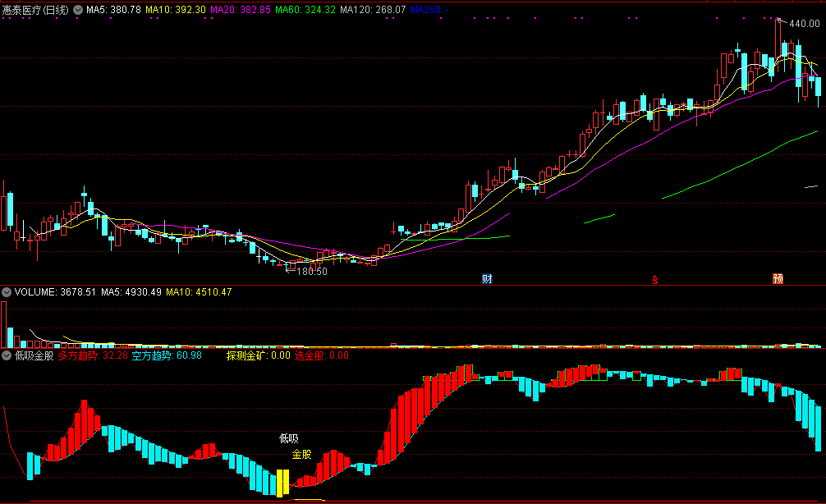Viewport: 826px width, 504px height.
Task: Click the MA5: 380.78 label
Action: tap(114, 10)
